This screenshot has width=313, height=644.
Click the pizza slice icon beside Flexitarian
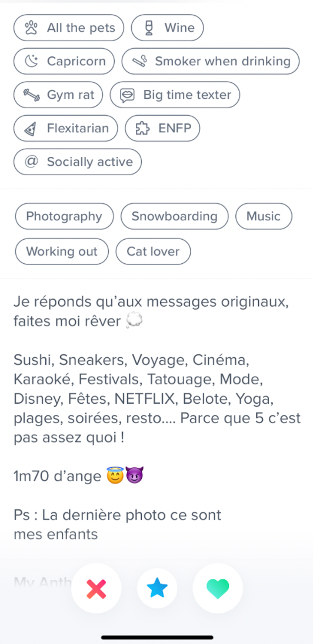pos(30,129)
